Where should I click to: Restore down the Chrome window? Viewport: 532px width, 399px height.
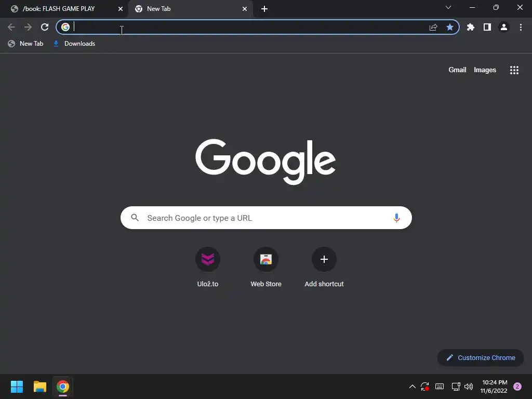coord(496,7)
